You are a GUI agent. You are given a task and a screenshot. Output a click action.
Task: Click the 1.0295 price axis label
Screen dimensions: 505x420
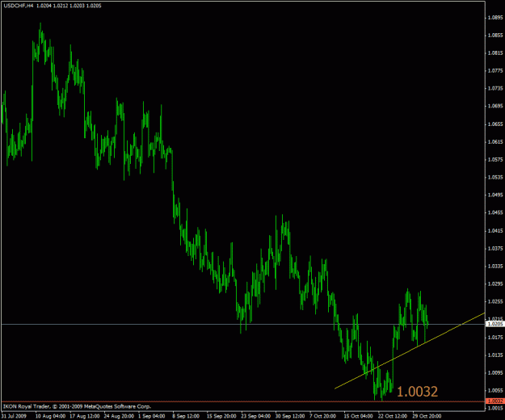coord(495,283)
